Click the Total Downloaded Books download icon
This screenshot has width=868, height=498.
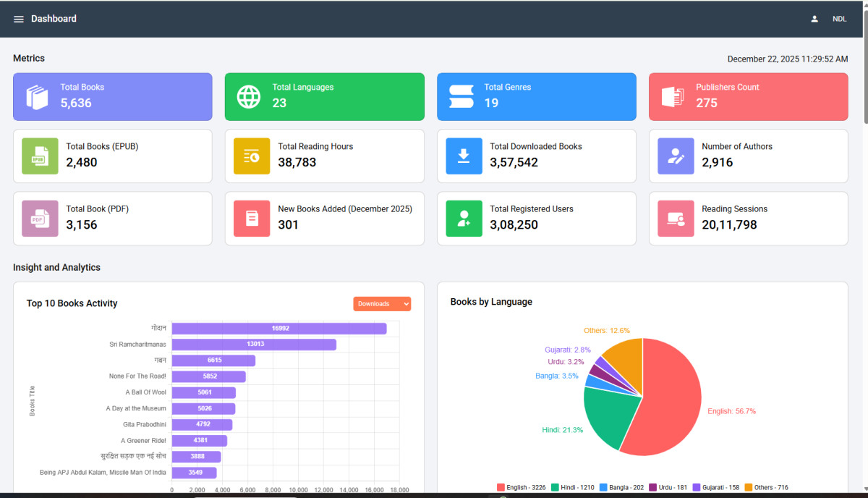point(464,156)
